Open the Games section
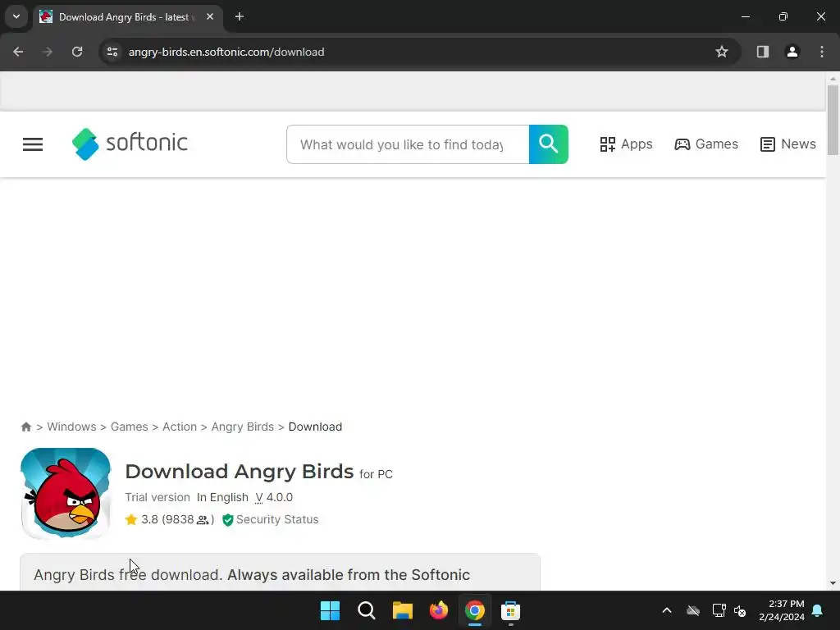Image resolution: width=840 pixels, height=630 pixels. (706, 144)
